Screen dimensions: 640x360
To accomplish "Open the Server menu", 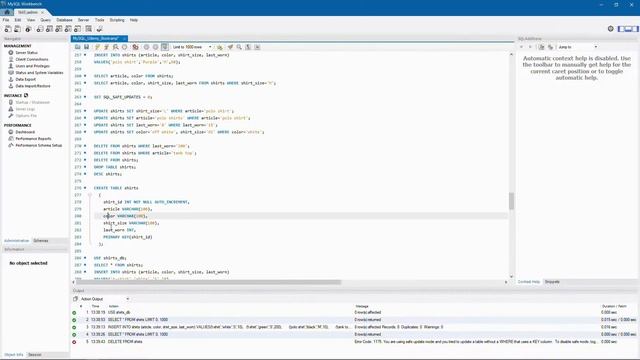I will click(83, 20).
